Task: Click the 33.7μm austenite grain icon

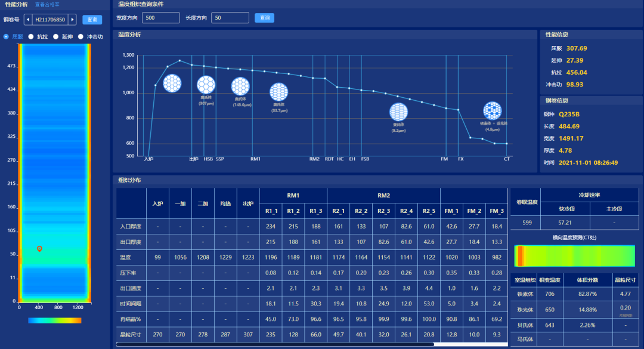Action: coord(278,92)
